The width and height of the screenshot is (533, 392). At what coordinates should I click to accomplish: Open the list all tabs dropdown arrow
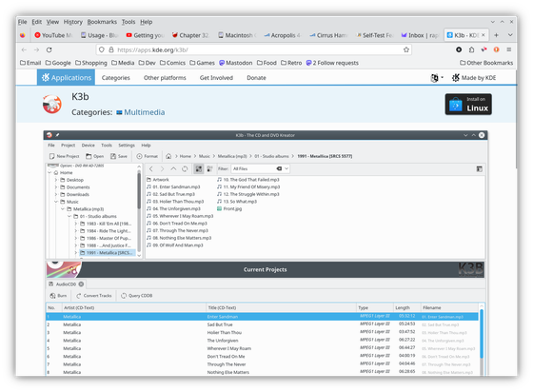coord(510,35)
